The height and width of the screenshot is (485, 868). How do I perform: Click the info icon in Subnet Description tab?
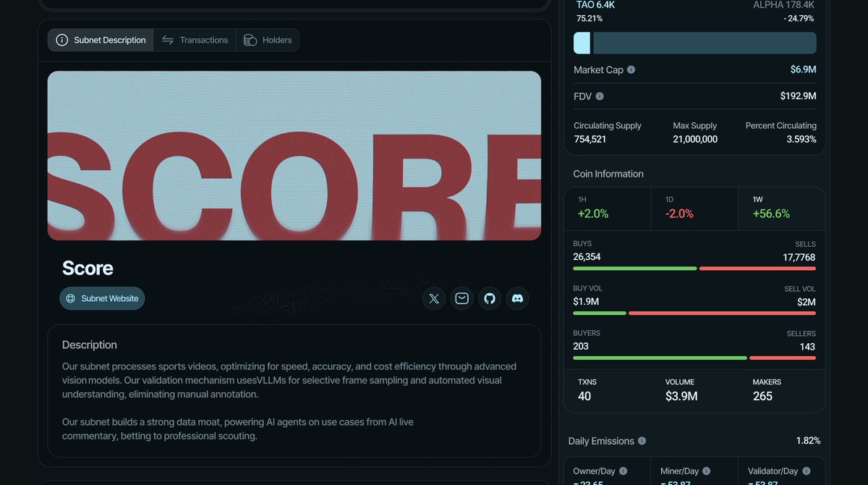(62, 41)
